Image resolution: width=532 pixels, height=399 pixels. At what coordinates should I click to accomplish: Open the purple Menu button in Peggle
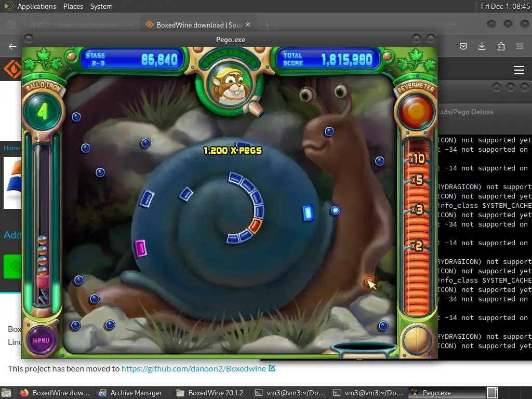[x=41, y=340]
